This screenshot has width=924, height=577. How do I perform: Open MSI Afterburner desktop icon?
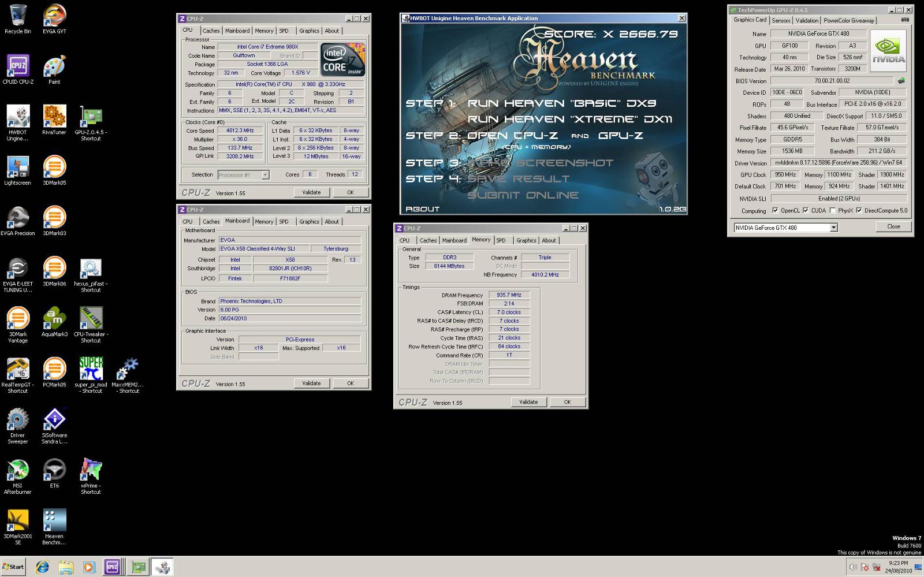tap(18, 476)
